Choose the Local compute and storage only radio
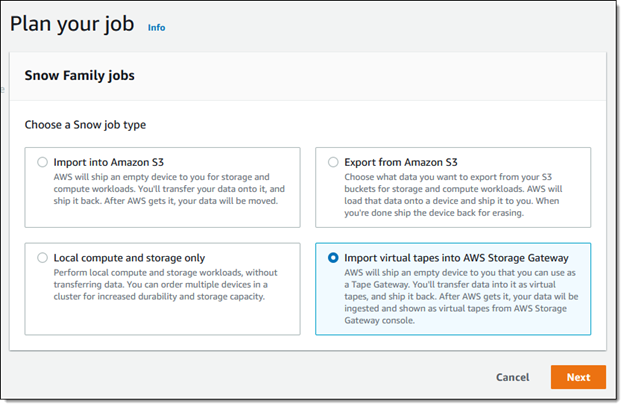The width and height of the screenshot is (624, 407). tap(43, 258)
